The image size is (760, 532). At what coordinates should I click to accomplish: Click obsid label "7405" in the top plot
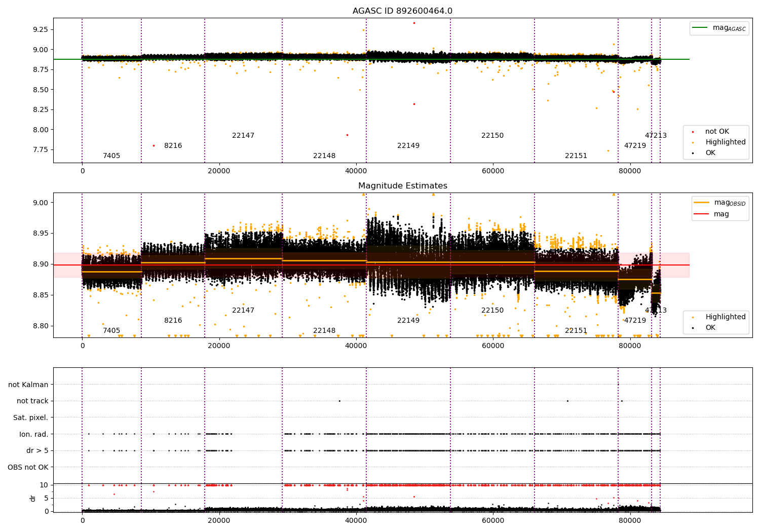tap(111, 156)
